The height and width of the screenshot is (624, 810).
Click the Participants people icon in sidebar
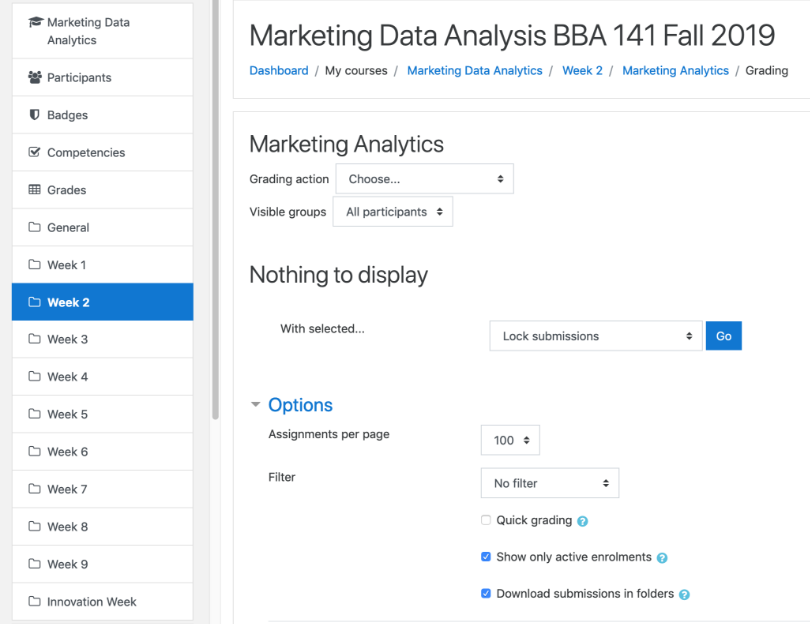pyautogui.click(x=35, y=77)
